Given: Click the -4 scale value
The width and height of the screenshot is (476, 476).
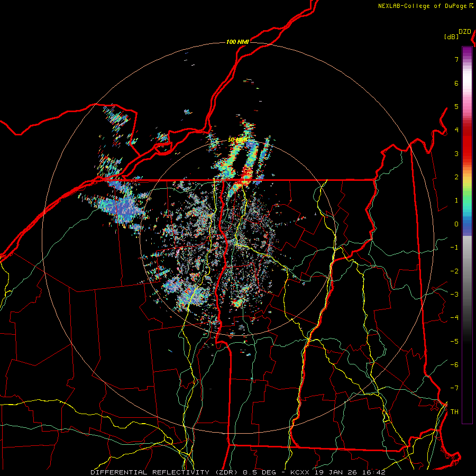Looking at the screenshot, I should 454,318.
